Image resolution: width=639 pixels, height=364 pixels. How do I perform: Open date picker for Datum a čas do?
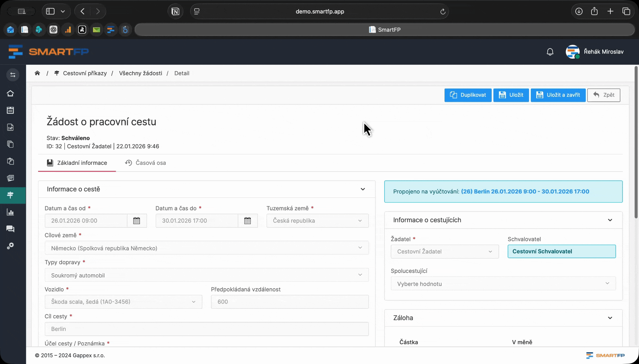247,221
